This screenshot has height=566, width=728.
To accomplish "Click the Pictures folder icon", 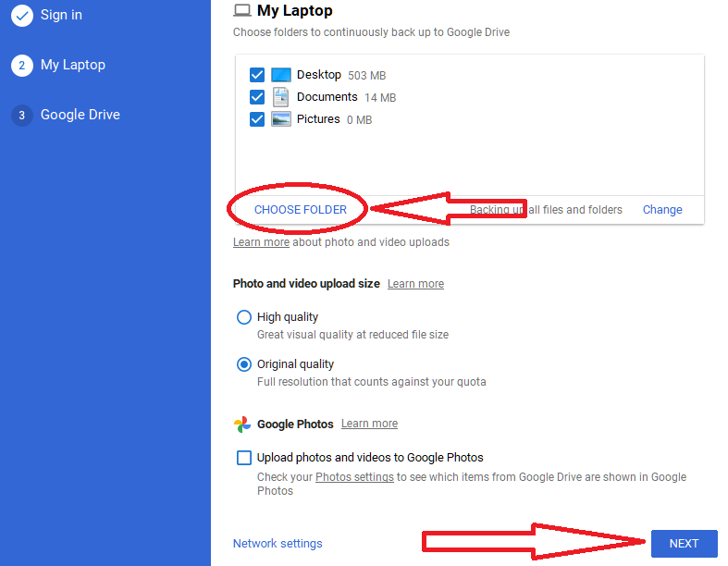I will click(281, 119).
